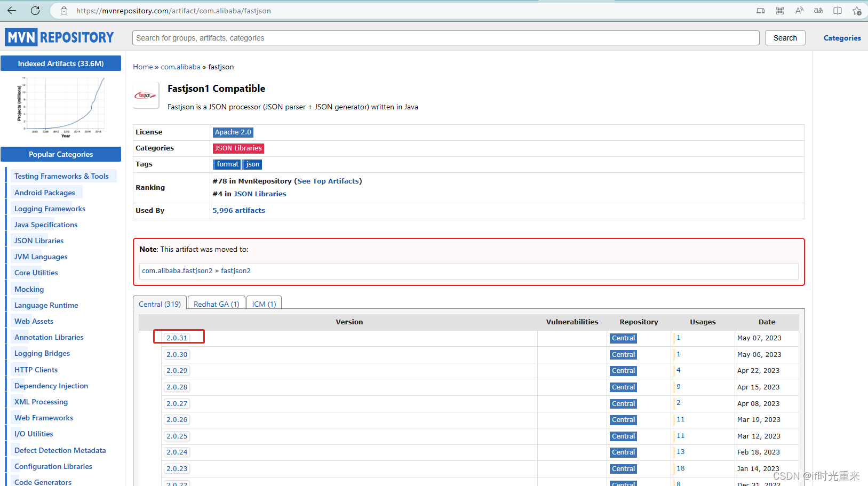View site info via the padlock icon
Screen dimensions: 868x486
click(x=64, y=11)
